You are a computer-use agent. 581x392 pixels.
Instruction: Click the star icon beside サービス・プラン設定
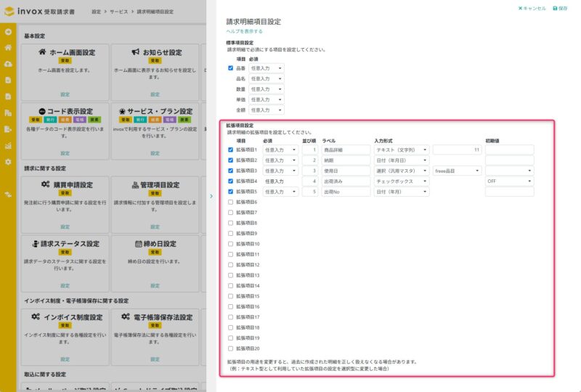pos(122,111)
